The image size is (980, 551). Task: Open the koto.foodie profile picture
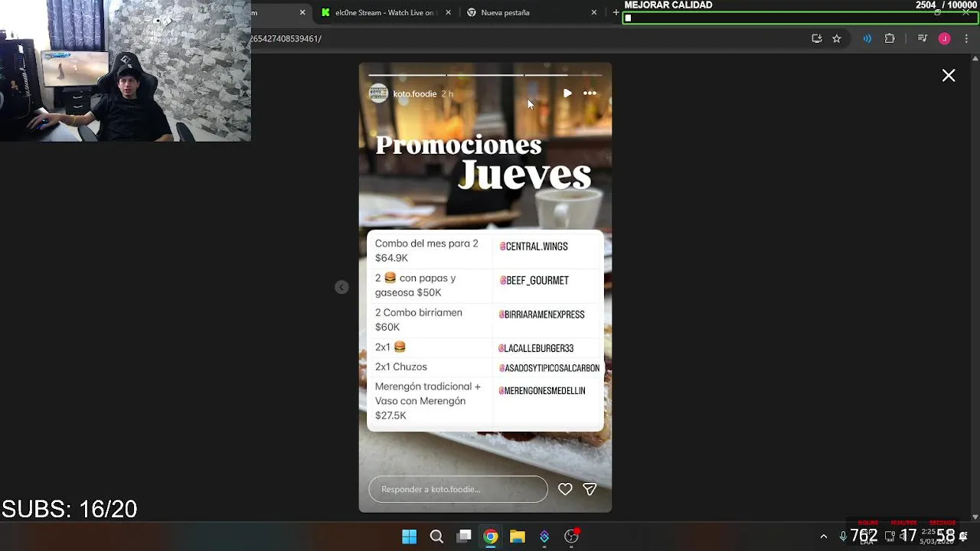[x=378, y=93]
